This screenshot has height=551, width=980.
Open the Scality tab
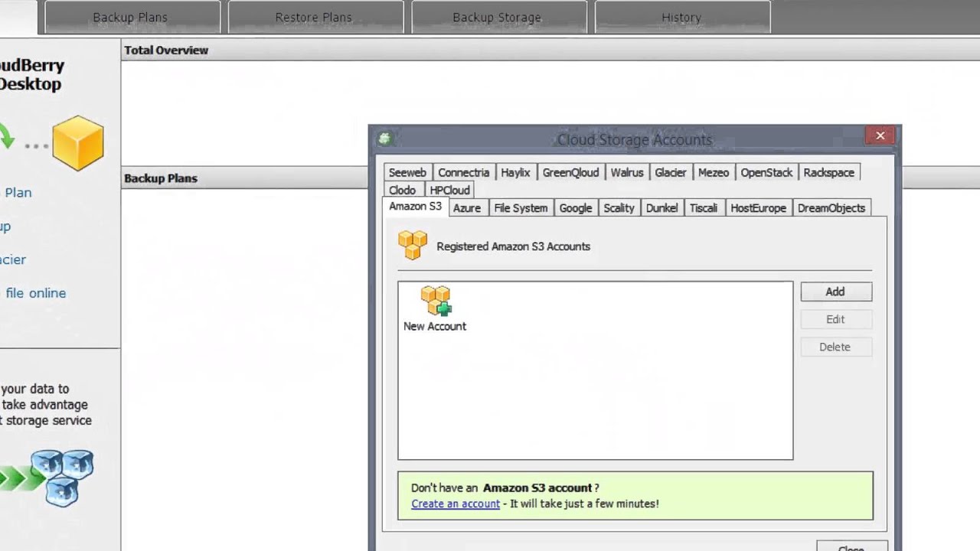(x=619, y=208)
